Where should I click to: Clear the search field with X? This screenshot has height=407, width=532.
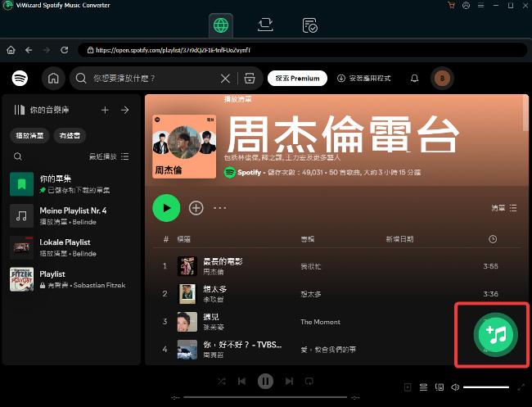[x=225, y=79]
